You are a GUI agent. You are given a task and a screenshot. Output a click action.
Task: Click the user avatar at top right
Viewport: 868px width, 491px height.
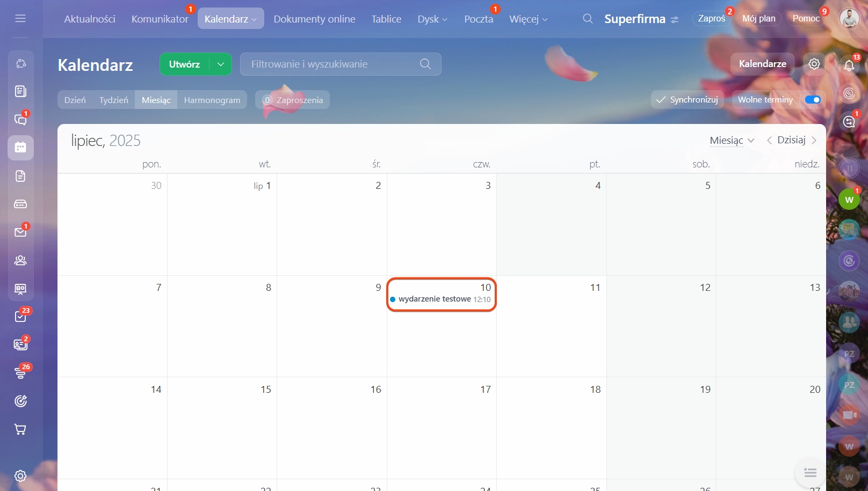tap(849, 19)
